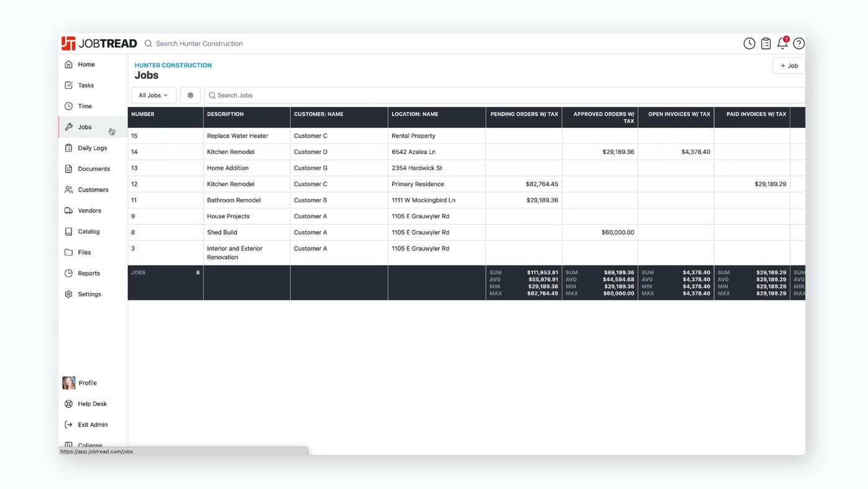
Task: Open the clipboard tasks icon in header
Action: 766,43
